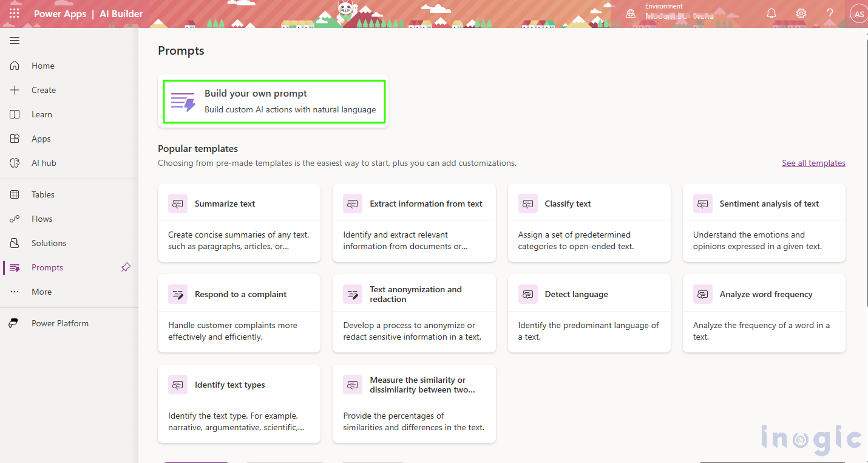868x463 pixels.
Task: Click the Create plus icon
Action: [x=15, y=90]
